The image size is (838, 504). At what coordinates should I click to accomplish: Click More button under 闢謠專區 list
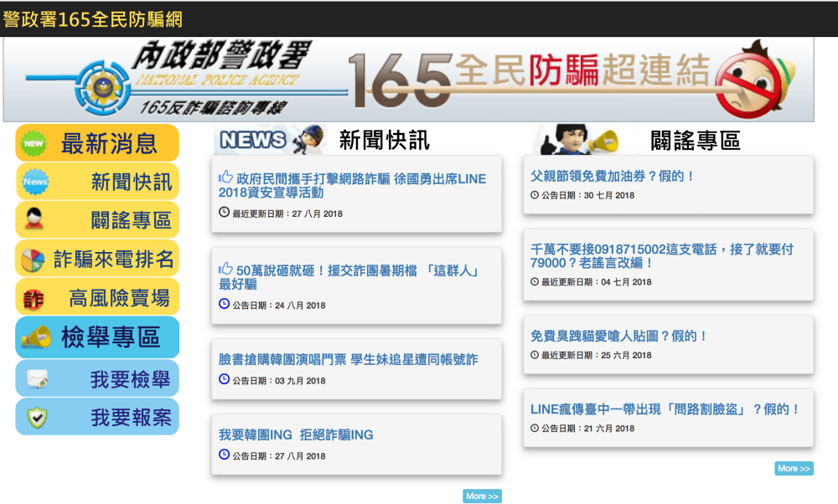pos(794,468)
